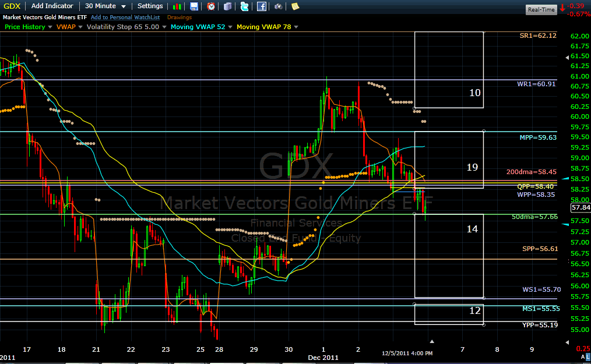This screenshot has width=591, height=364.
Task: Toggle arithmetic scale 'A' button
Action: tap(583, 356)
